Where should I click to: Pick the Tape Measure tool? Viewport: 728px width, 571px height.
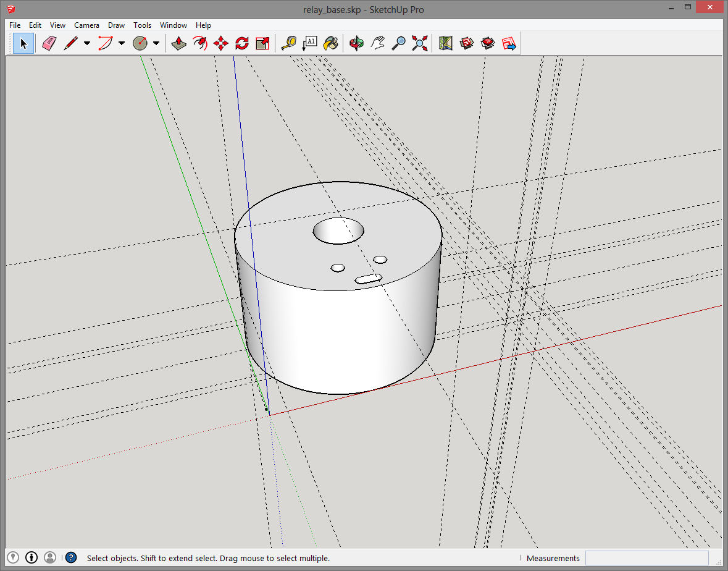tap(288, 43)
